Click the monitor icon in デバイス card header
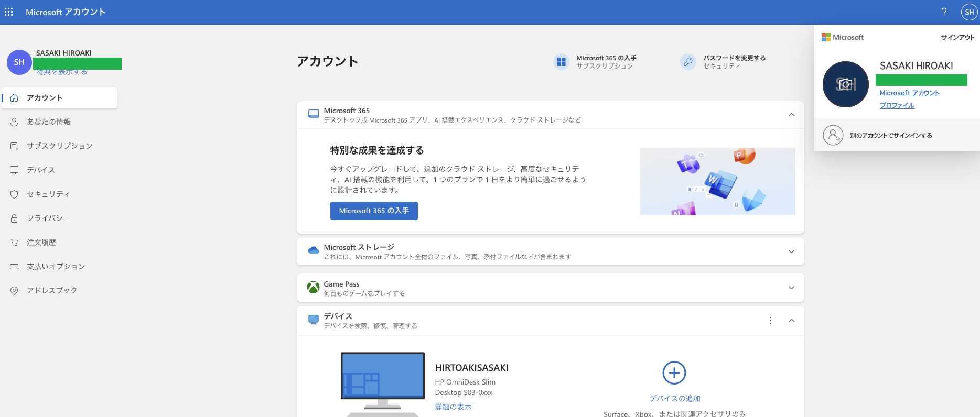 (x=314, y=320)
